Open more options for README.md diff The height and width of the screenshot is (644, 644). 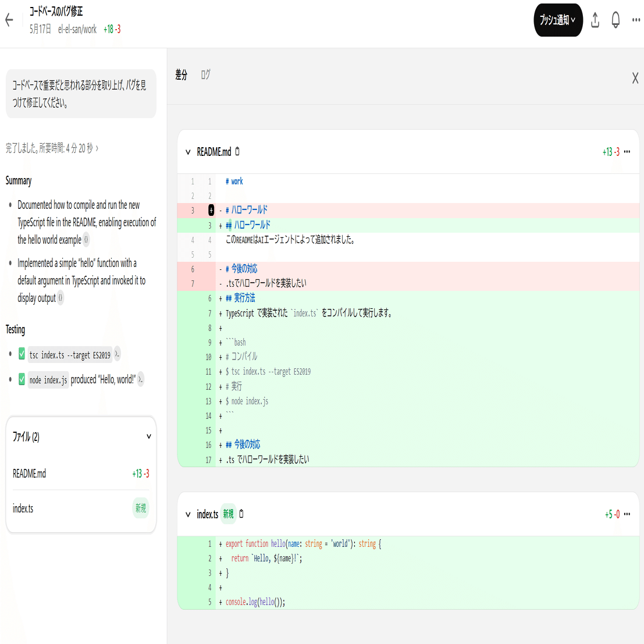627,152
